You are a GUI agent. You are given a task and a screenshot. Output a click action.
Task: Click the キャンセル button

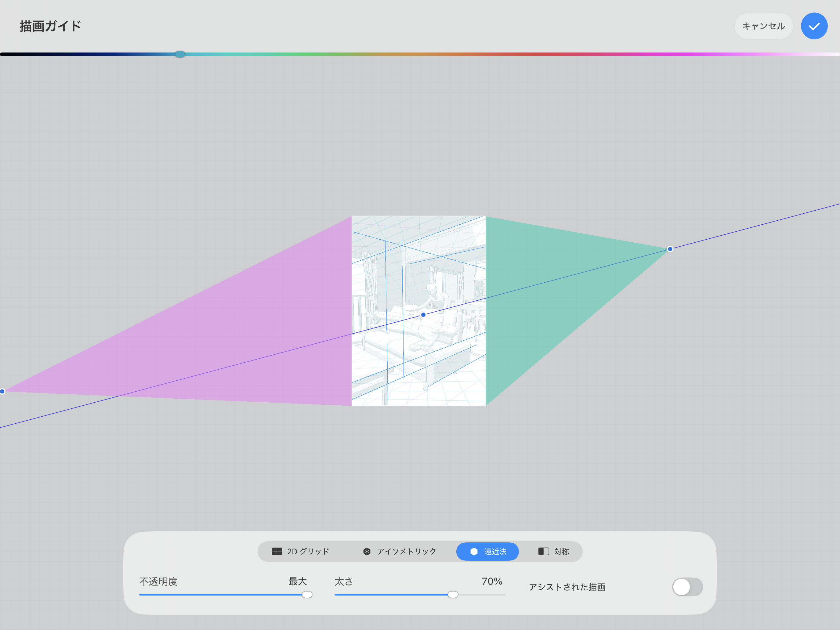click(x=763, y=26)
